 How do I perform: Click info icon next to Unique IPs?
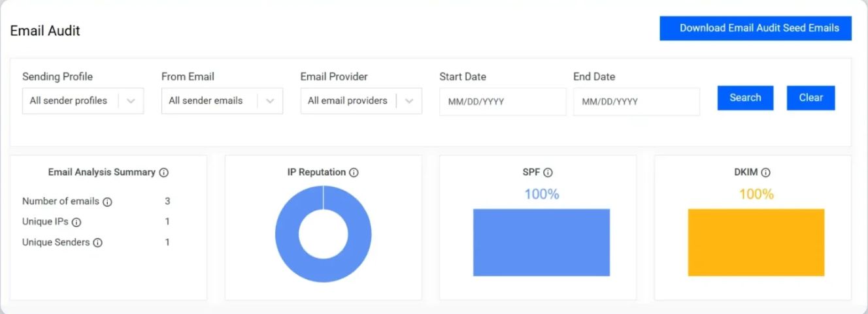[76, 223]
